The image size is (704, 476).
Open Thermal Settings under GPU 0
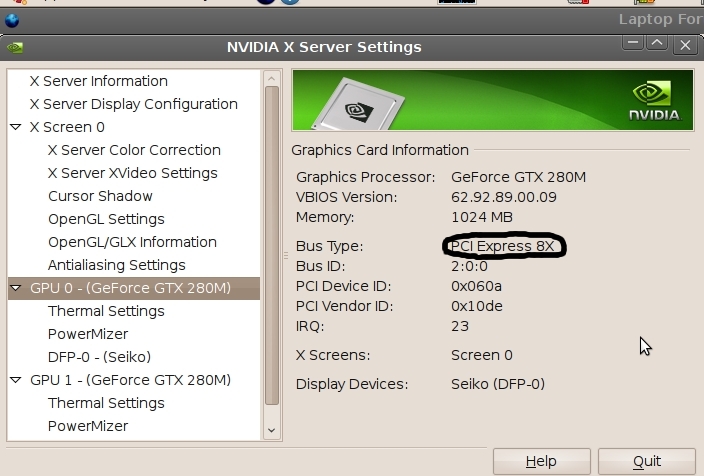[106, 311]
